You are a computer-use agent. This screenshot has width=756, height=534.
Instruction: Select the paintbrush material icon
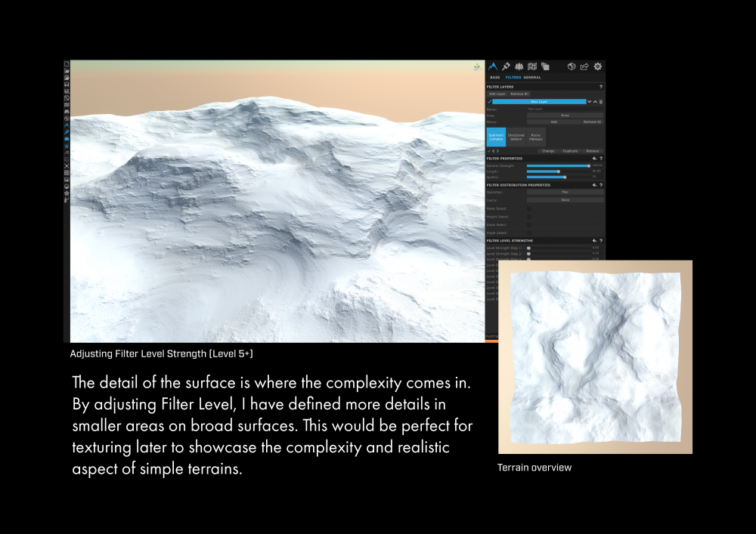(506, 66)
